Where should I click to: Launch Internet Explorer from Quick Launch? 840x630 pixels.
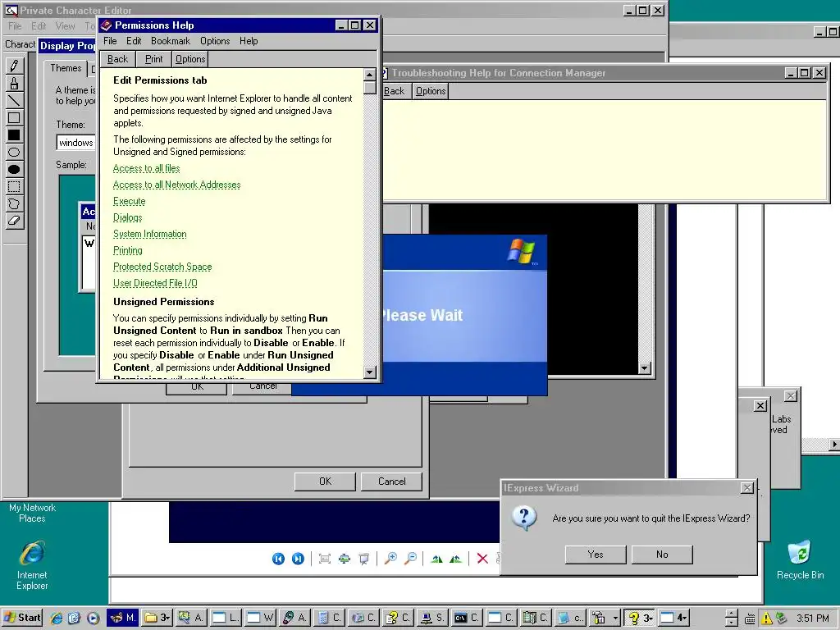(x=57, y=618)
